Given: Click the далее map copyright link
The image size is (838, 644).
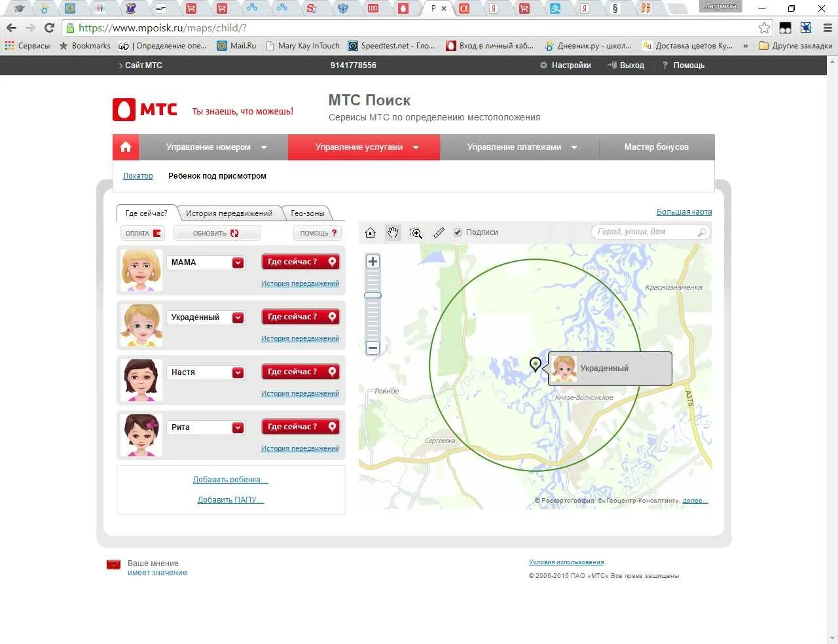Looking at the screenshot, I should tap(694, 501).
